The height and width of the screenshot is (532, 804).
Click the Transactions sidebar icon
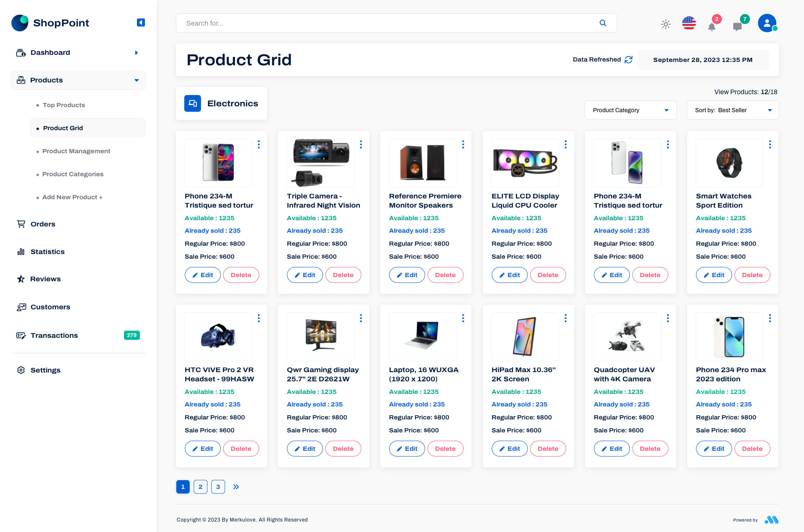[x=21, y=335]
